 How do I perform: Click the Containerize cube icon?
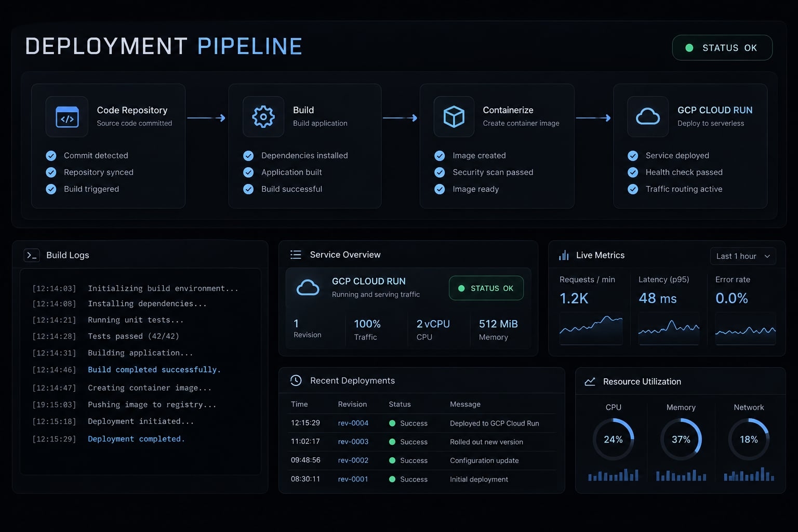click(x=454, y=117)
